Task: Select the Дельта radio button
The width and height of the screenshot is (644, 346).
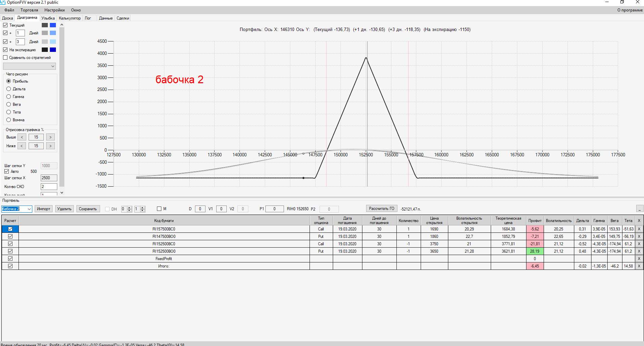Action: point(9,89)
